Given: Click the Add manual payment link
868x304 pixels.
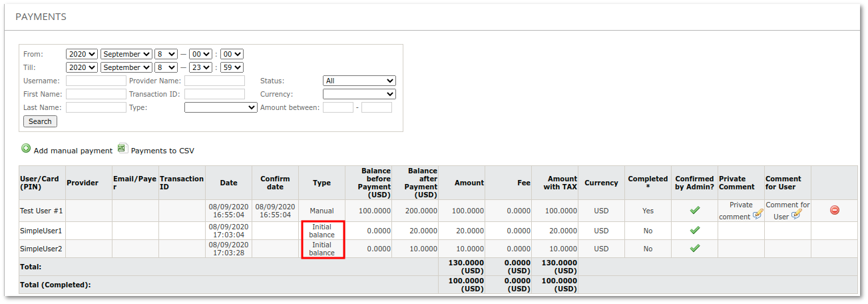Looking at the screenshot, I should [x=73, y=151].
